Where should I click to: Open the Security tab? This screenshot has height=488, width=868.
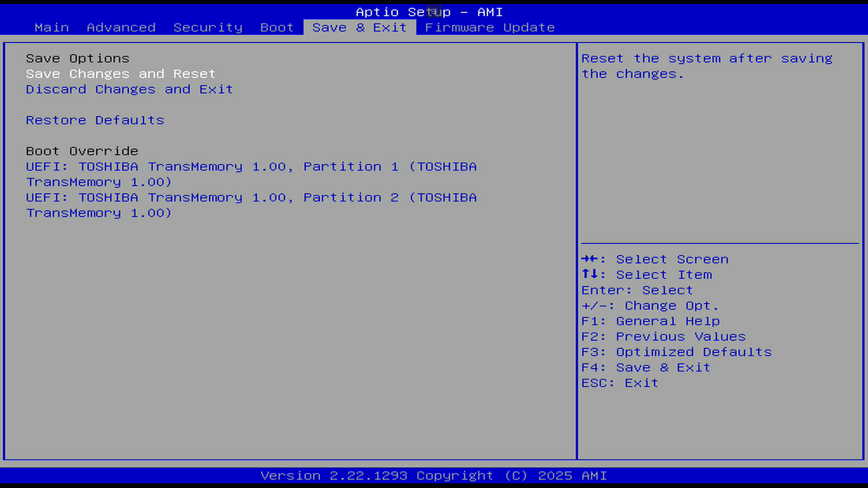(x=208, y=28)
